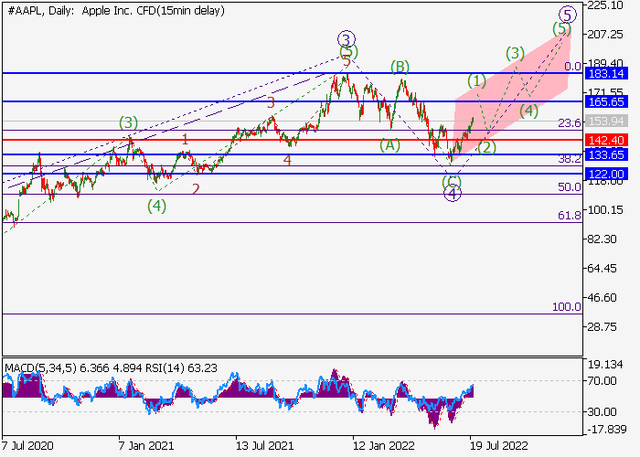Click the MACD(5,34,5) RSI(14) indicator readout
The width and height of the screenshot is (640, 457).
pyautogui.click(x=111, y=368)
